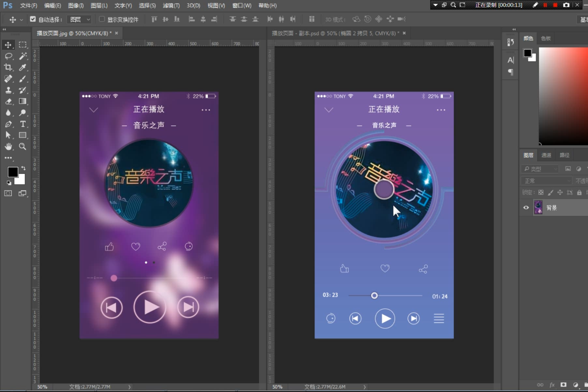
Task: Select the Clone Stamp tool
Action: point(8,90)
